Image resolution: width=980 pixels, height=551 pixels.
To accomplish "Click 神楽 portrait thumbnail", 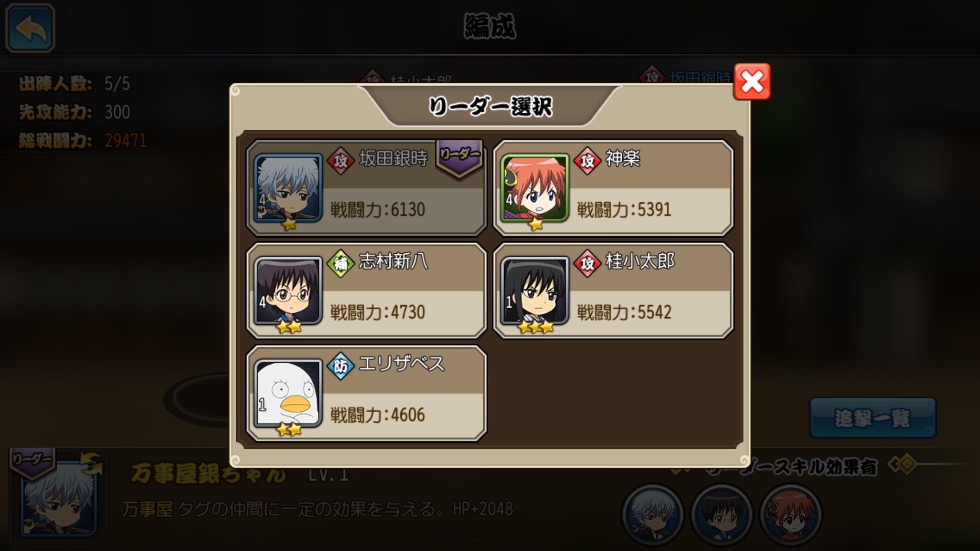I will coord(535,188).
